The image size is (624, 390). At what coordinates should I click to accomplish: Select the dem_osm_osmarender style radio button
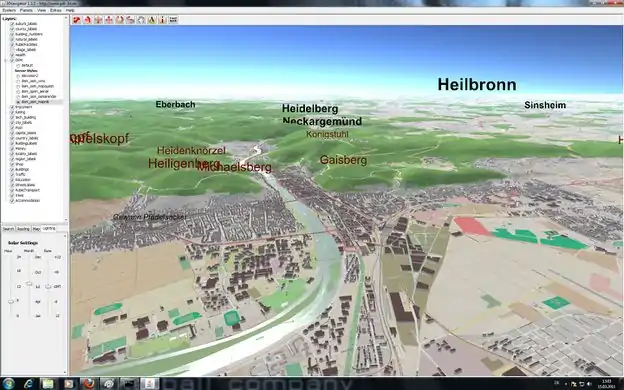point(18,96)
